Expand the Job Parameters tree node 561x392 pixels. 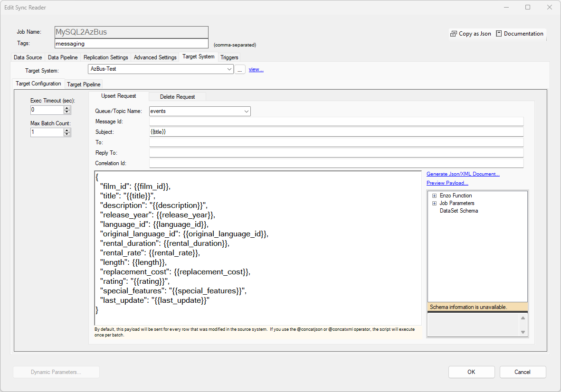434,203
